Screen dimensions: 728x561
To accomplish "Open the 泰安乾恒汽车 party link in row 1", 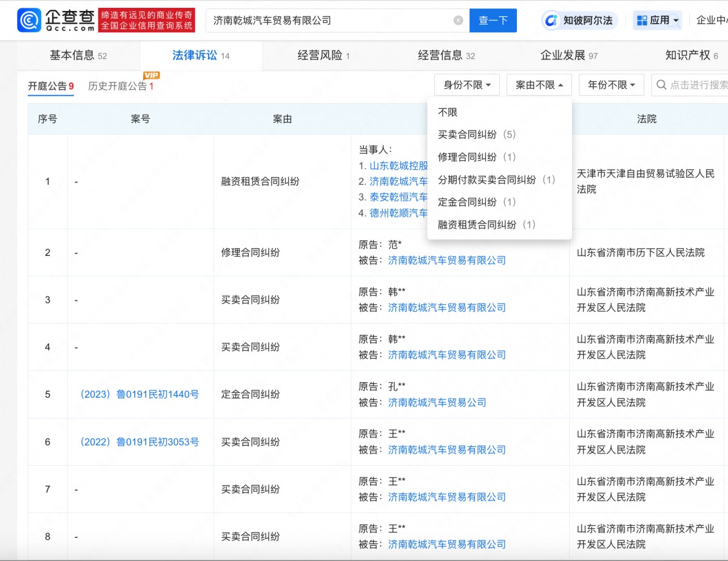I will point(399,197).
